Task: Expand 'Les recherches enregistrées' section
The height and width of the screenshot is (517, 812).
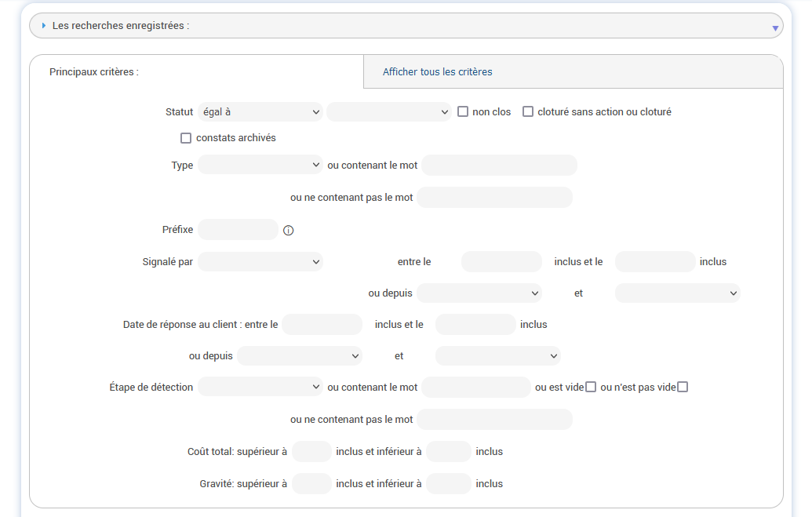Action: click(43, 25)
